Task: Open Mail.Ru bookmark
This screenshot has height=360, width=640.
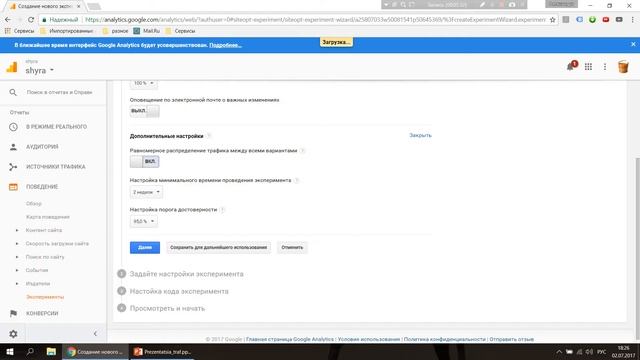Action: (147, 31)
